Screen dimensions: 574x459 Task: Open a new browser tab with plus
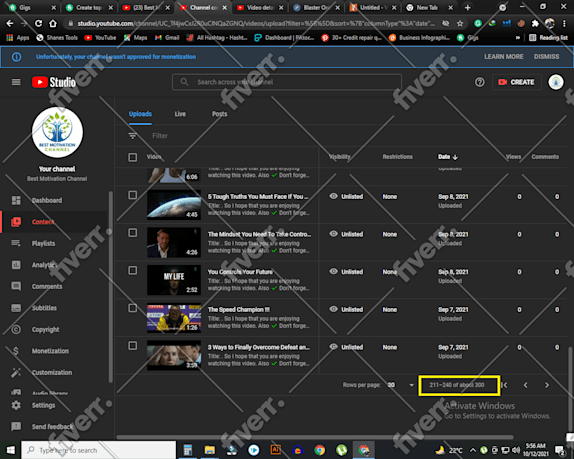pyautogui.click(x=467, y=7)
